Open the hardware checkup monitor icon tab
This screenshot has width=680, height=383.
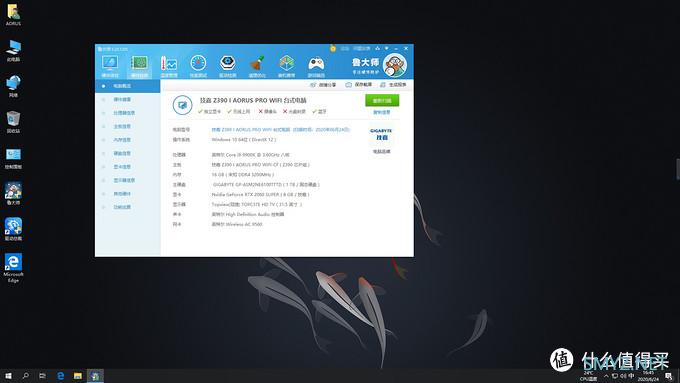[x=110, y=66]
